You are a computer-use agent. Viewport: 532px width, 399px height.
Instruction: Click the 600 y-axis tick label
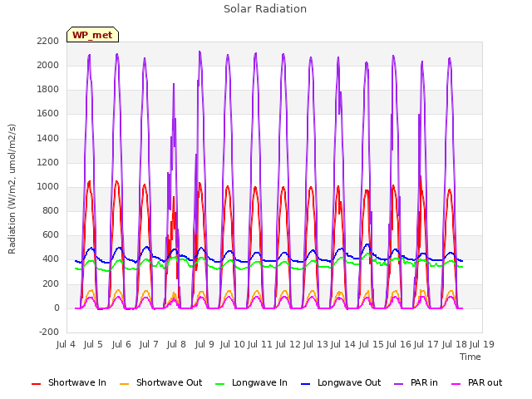click(x=51, y=234)
